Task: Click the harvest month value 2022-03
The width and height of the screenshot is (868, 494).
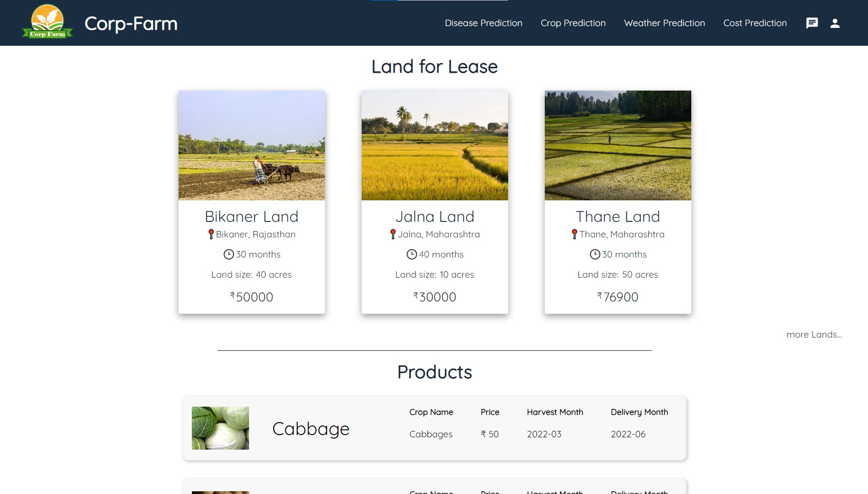Action: 544,434
